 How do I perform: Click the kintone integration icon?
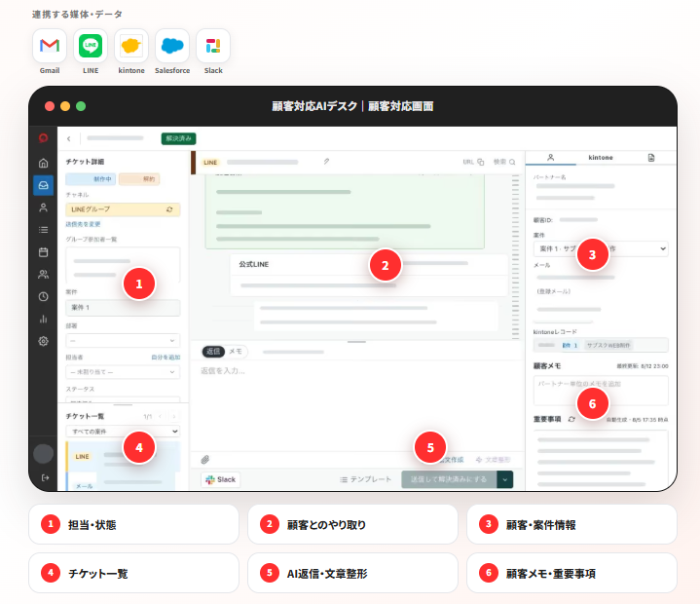(131, 46)
